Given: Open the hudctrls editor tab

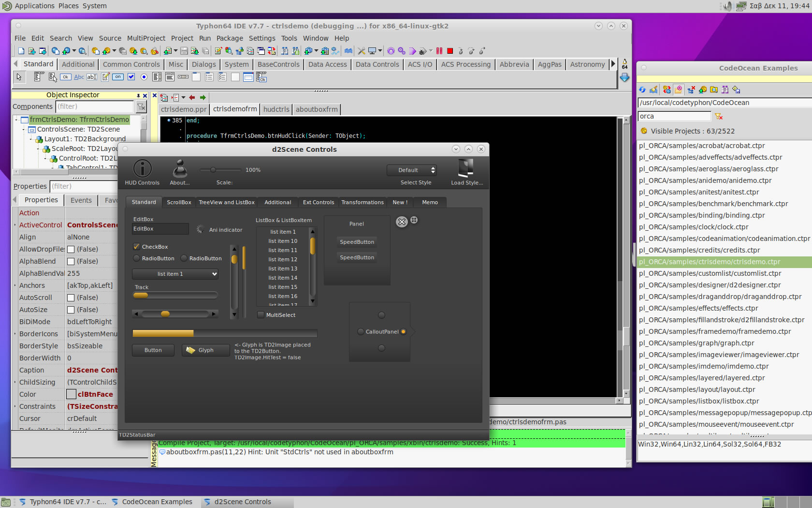Looking at the screenshot, I should (276, 109).
